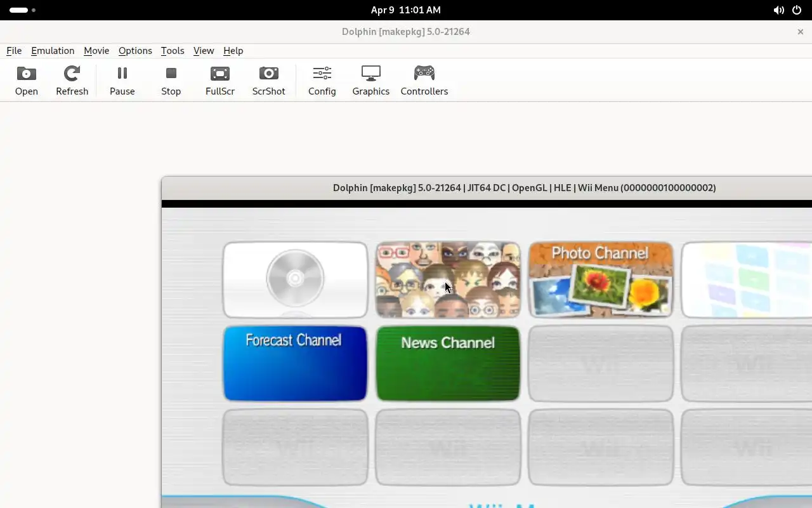
Task: Select the empty slot below Forecast Channel
Action: click(x=295, y=448)
